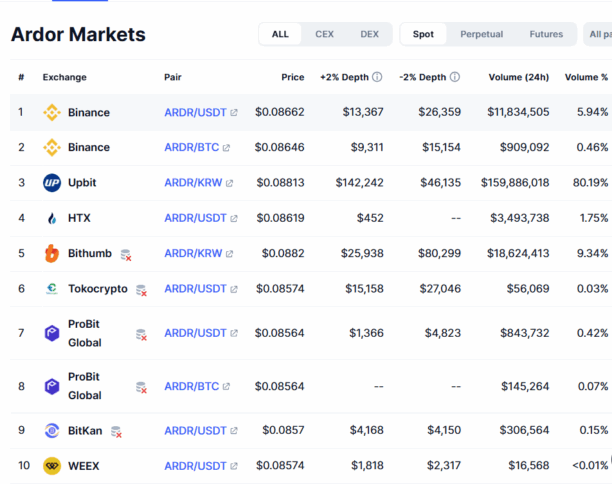The width and height of the screenshot is (612, 484).
Task: Open the HTX exchange page
Action: coord(79,218)
